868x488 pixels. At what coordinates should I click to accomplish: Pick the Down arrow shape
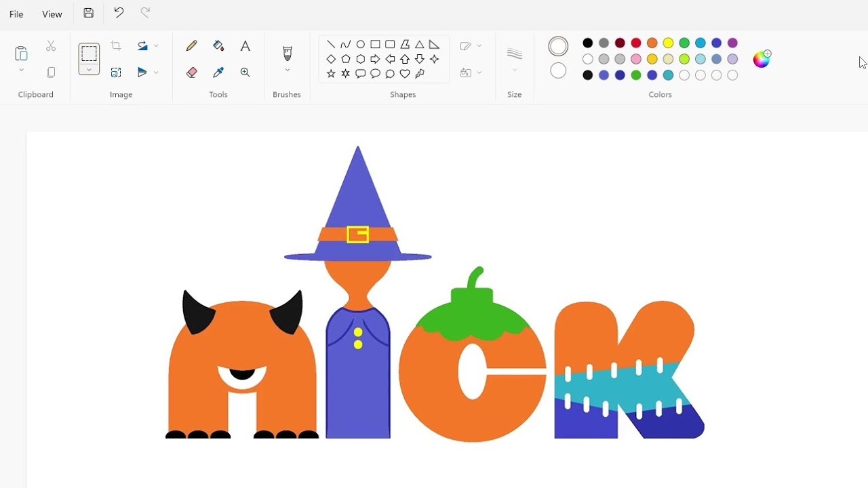(420, 60)
